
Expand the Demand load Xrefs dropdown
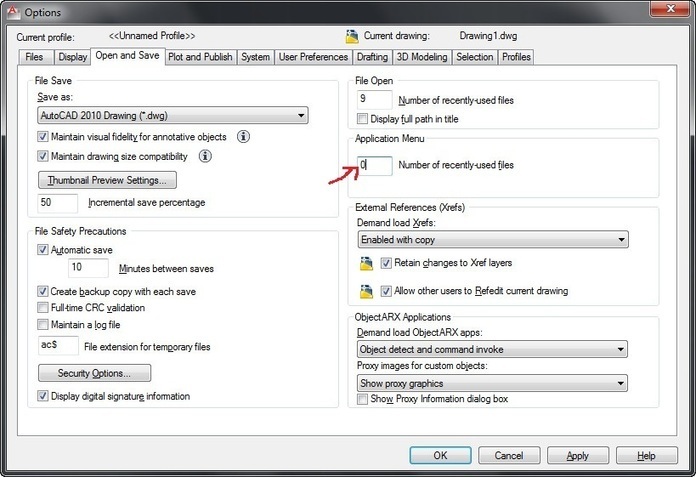click(x=493, y=240)
